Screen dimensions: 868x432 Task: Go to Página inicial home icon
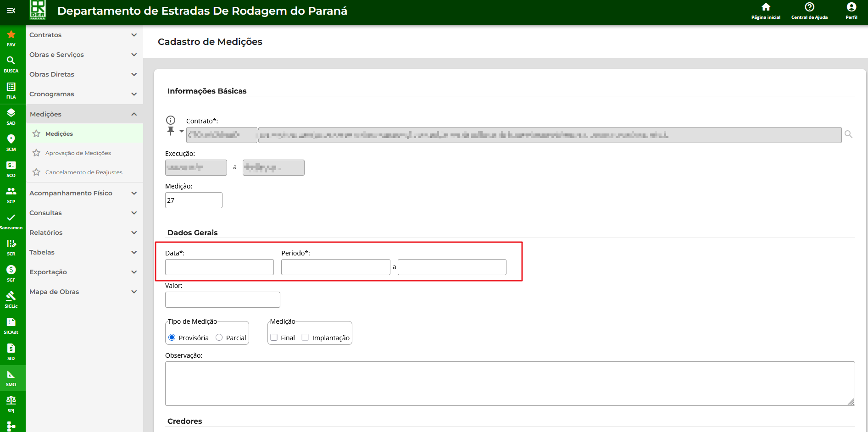click(766, 11)
